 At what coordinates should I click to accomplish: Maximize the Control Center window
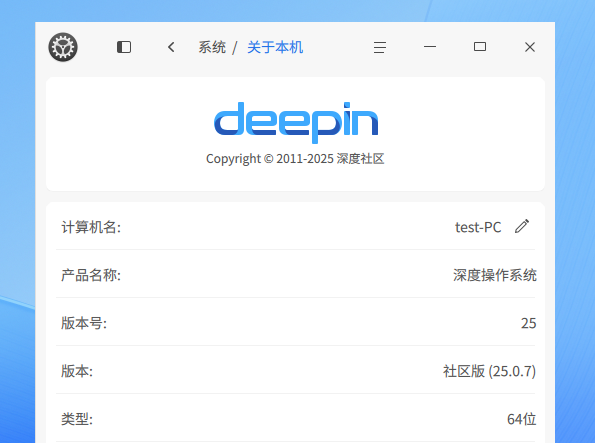pos(480,47)
